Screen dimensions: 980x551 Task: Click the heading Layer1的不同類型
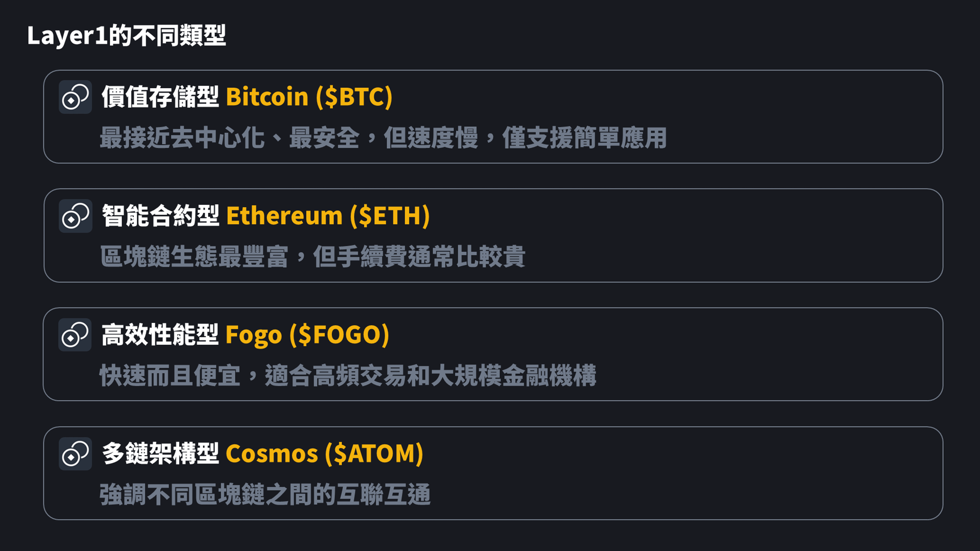[x=126, y=35]
